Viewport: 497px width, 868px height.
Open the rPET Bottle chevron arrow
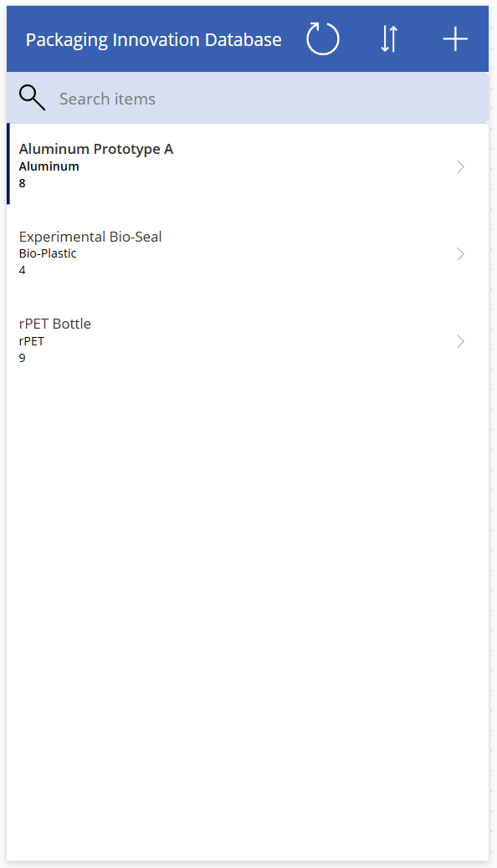point(460,341)
